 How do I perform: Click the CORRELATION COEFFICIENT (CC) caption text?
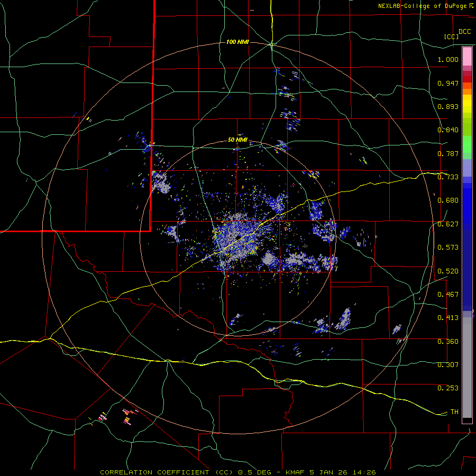[167, 472]
